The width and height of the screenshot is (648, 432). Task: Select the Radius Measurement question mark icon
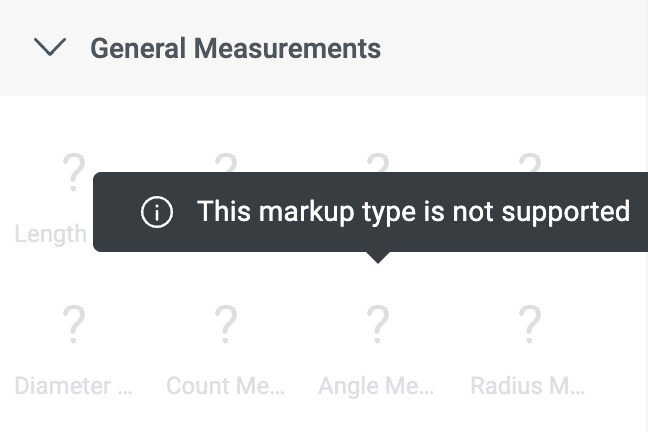(x=529, y=324)
